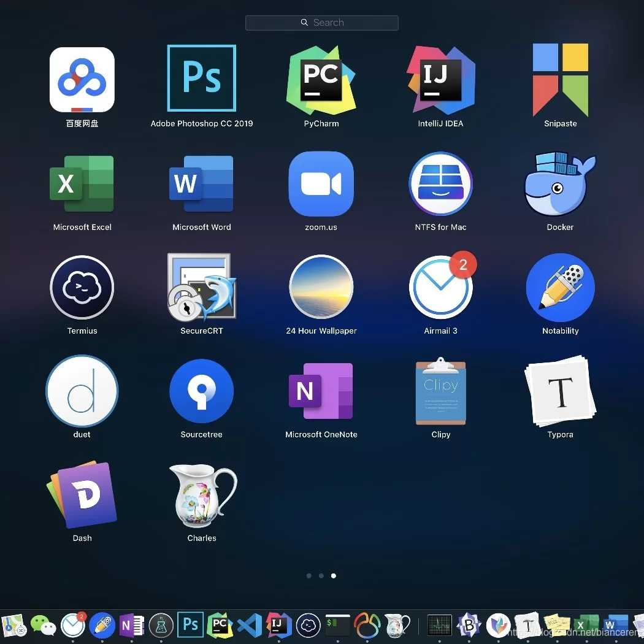Select the third Launchpad page dot
The width and height of the screenshot is (644, 644).
(334, 576)
